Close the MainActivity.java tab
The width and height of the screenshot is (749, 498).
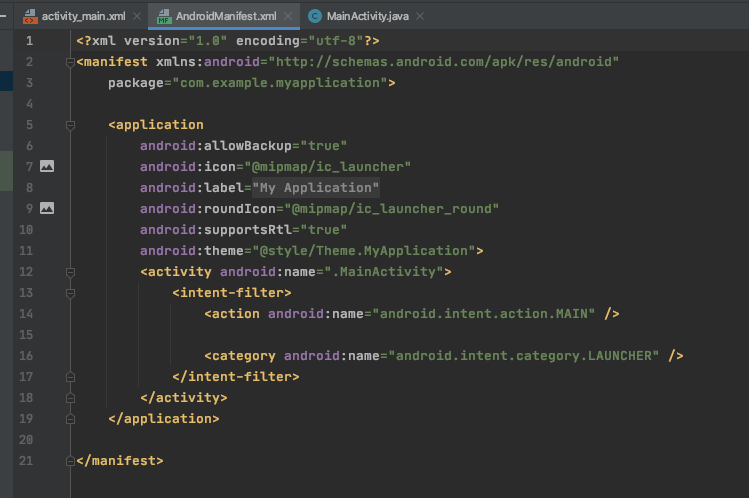[420, 16]
